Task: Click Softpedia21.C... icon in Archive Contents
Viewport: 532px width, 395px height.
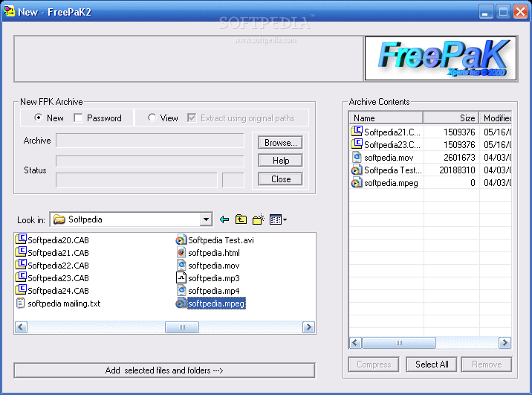Action: pos(357,131)
